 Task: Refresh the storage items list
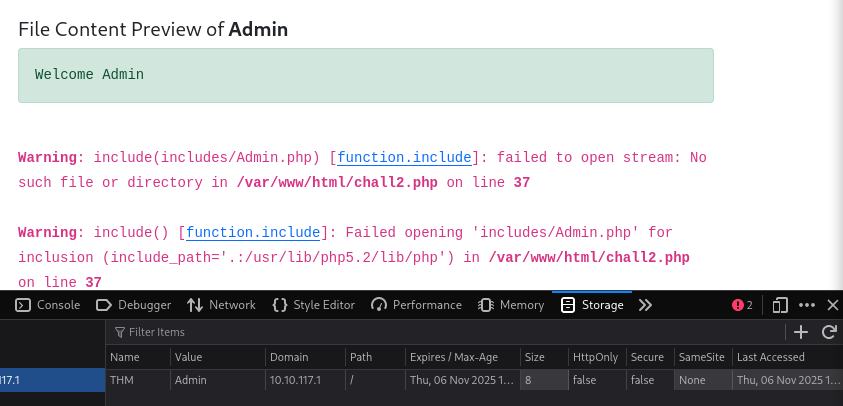point(829,332)
